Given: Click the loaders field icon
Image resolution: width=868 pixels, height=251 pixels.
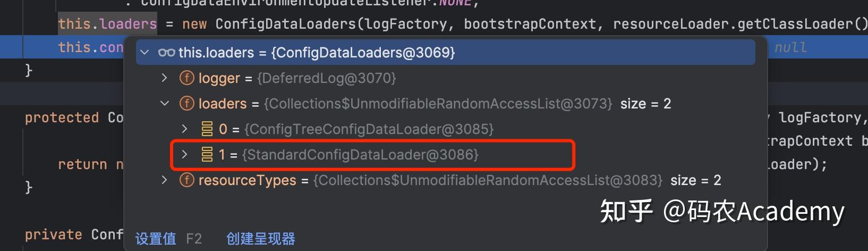Looking at the screenshot, I should click(187, 104).
